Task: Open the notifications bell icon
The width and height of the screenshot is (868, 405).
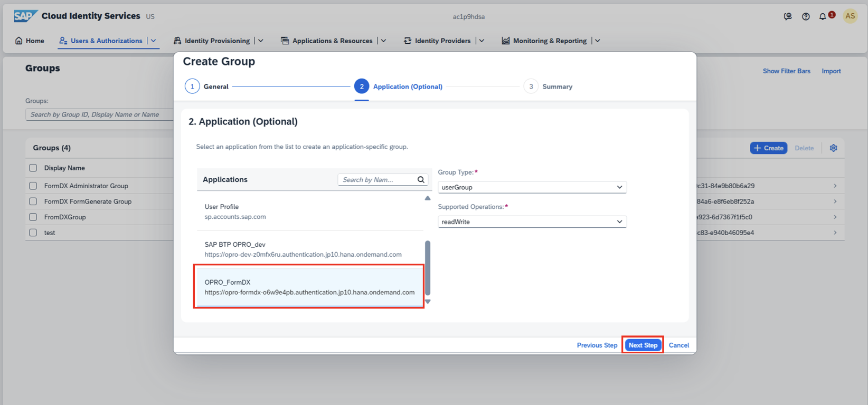Action: (x=823, y=16)
